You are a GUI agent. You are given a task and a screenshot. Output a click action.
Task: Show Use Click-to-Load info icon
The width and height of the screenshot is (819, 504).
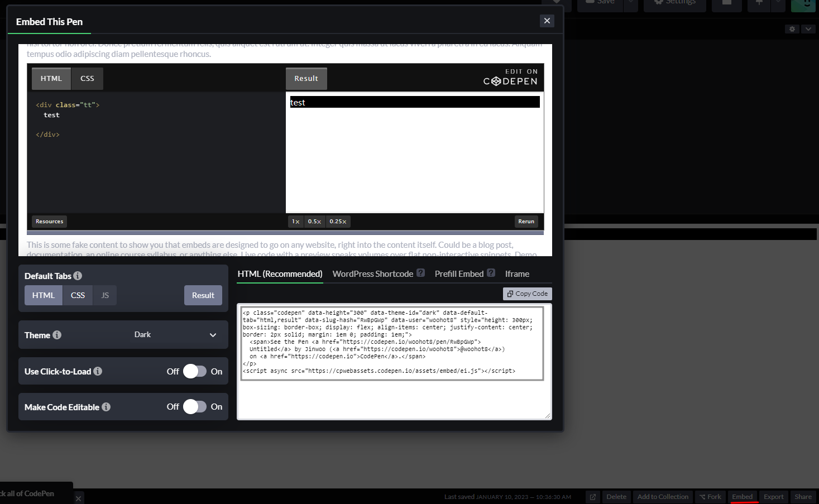tap(98, 371)
